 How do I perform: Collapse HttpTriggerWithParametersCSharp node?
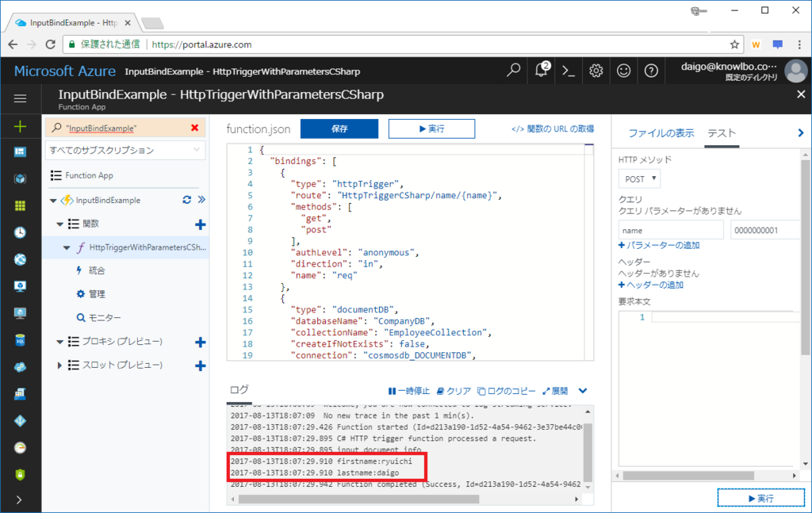pos(67,248)
